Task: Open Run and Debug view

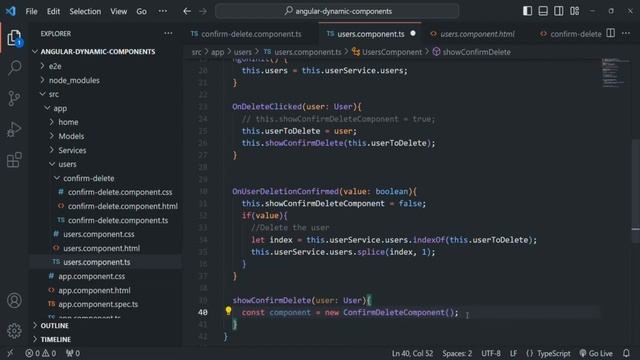Action: (14, 129)
